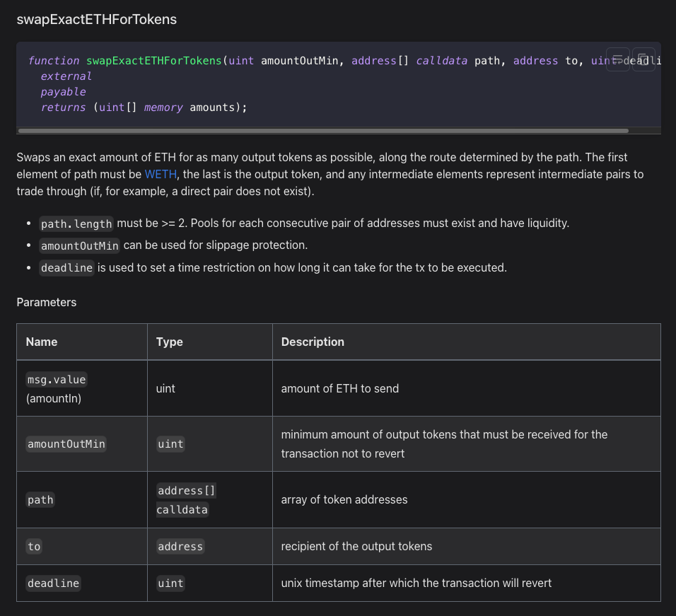Click the Parameters section heading
This screenshot has width=676, height=616.
point(46,302)
